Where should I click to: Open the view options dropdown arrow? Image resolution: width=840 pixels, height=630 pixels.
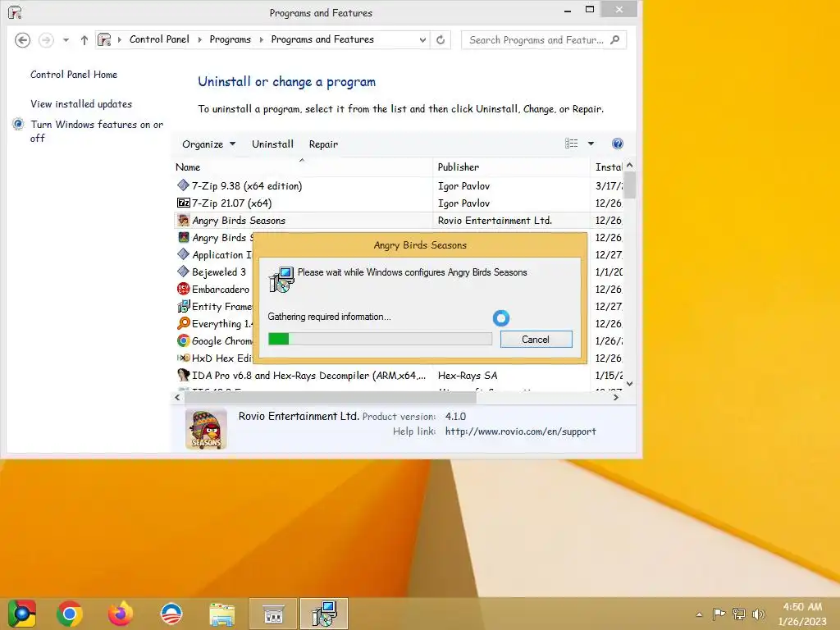591,144
